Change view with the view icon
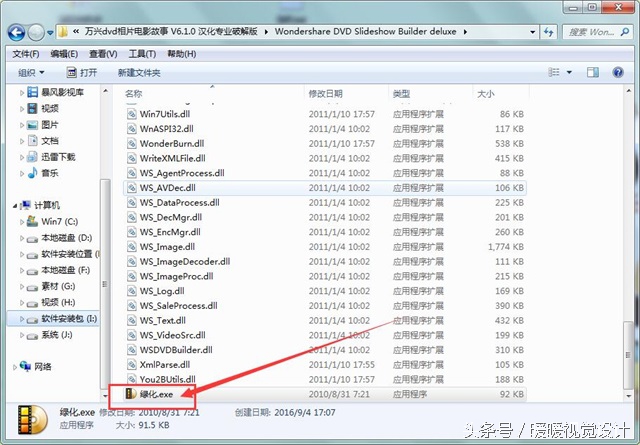This screenshot has width=640, height=445. 553,72
